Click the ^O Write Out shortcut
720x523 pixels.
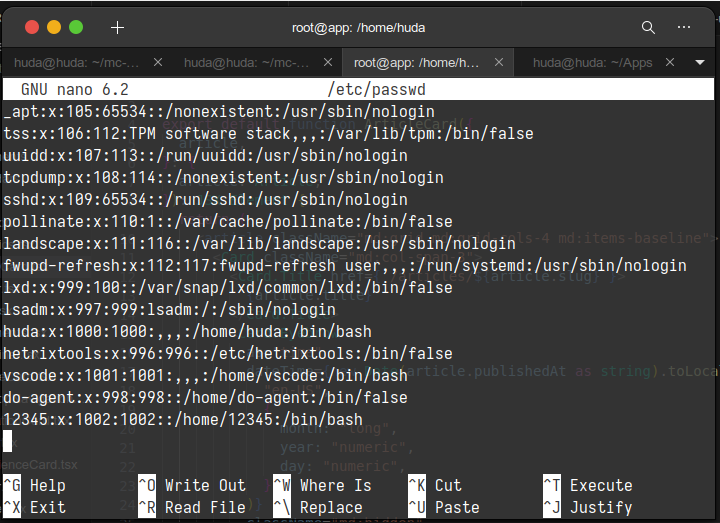192,485
